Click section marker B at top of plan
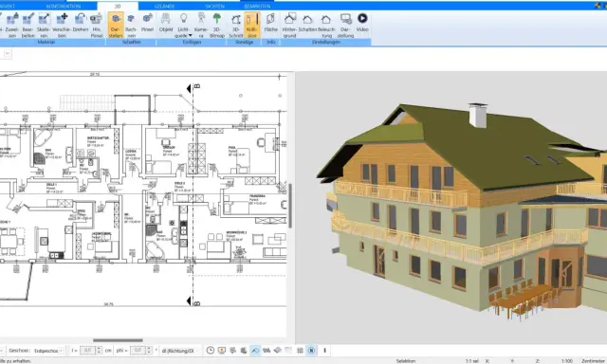Image resolution: width=607 pixels, height=364 pixels. [x=193, y=88]
